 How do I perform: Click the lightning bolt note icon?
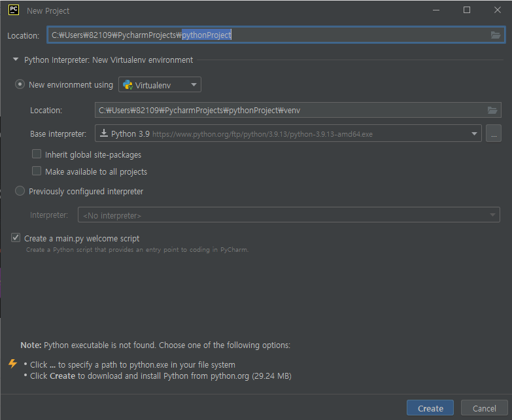coord(12,364)
